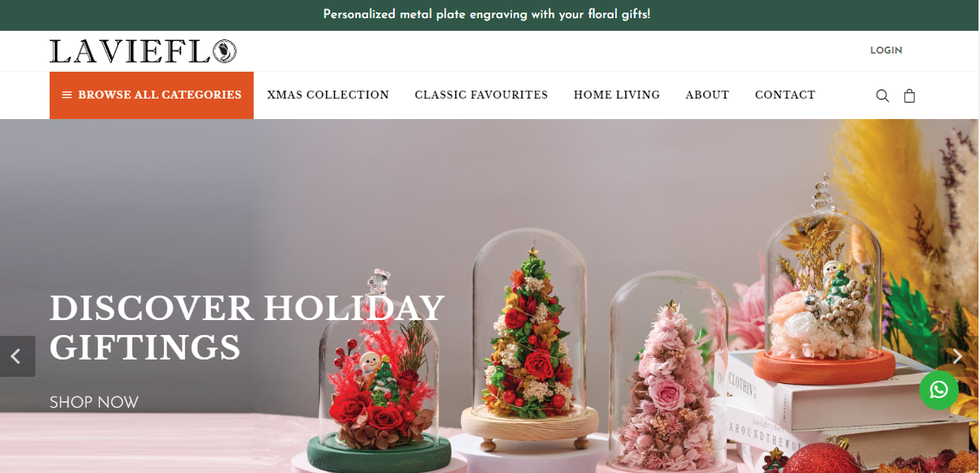
Task: Select Classic Favourites in navigation
Action: (x=481, y=95)
